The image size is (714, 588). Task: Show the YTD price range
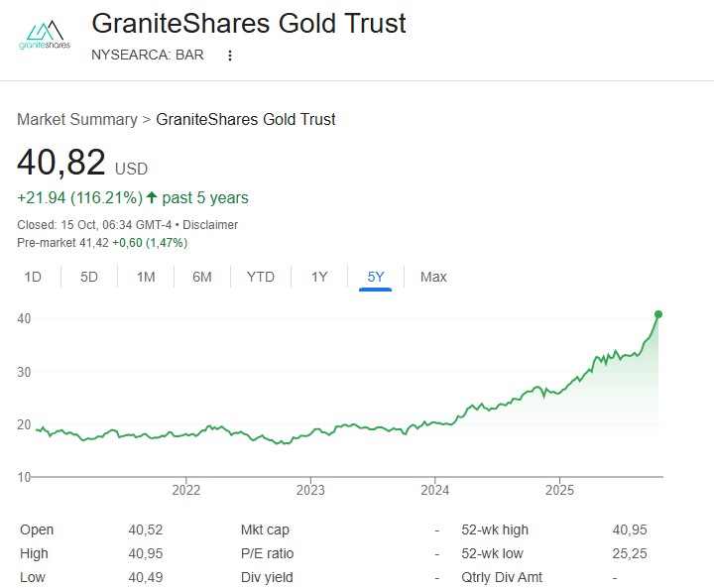[x=261, y=277]
